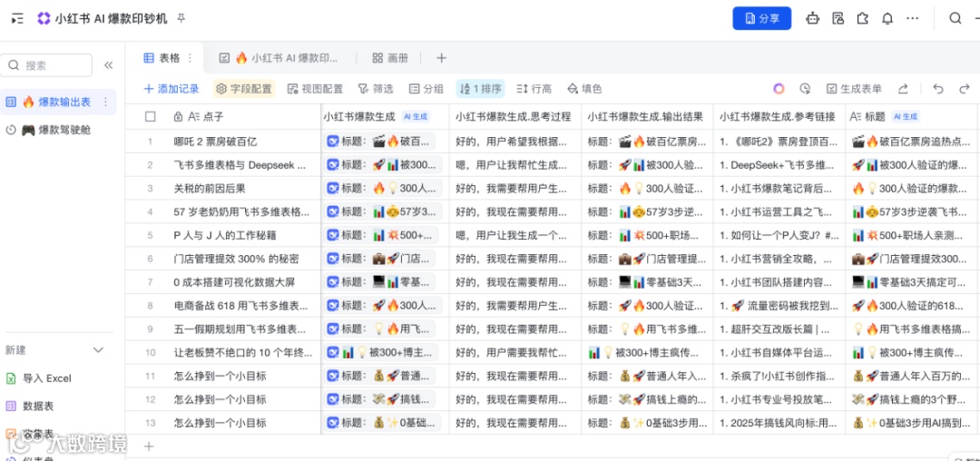Click the 小红书爆款生成 AI column header
Screen dimensions: 980x461
(385, 116)
